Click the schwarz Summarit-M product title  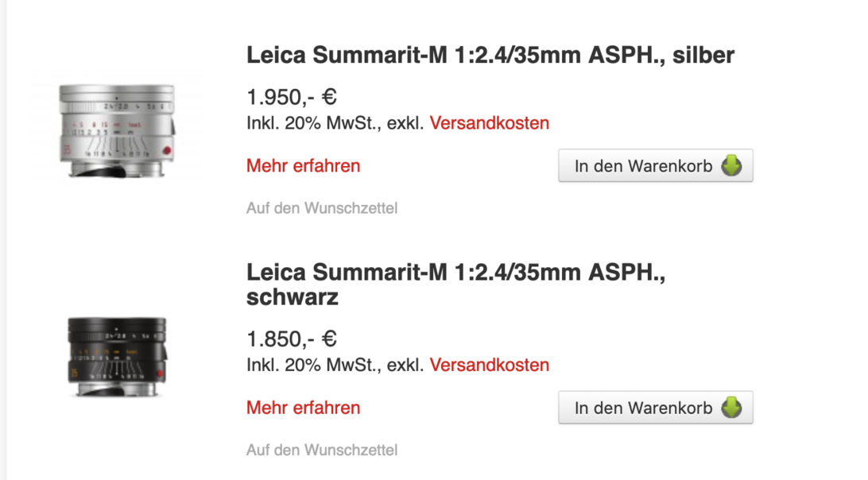click(x=455, y=284)
